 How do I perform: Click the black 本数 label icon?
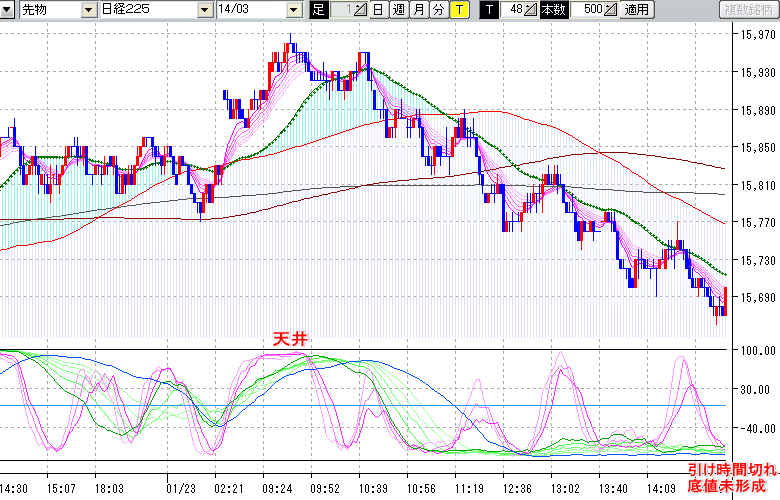(552, 10)
